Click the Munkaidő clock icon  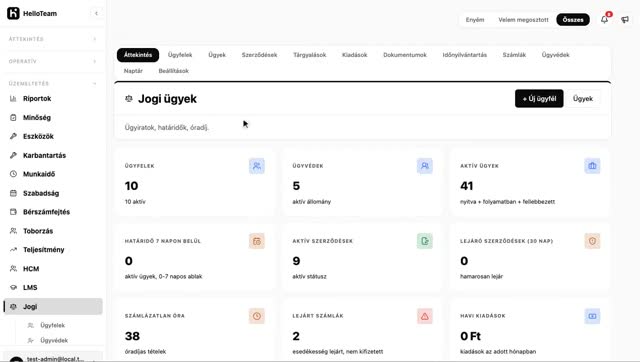coord(13,174)
